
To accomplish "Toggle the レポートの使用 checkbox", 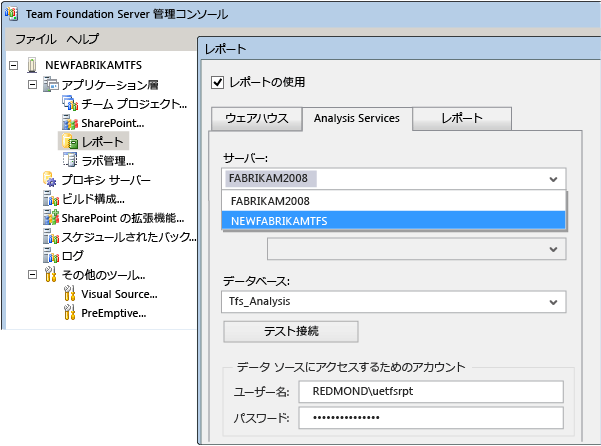I will pyautogui.click(x=217, y=82).
